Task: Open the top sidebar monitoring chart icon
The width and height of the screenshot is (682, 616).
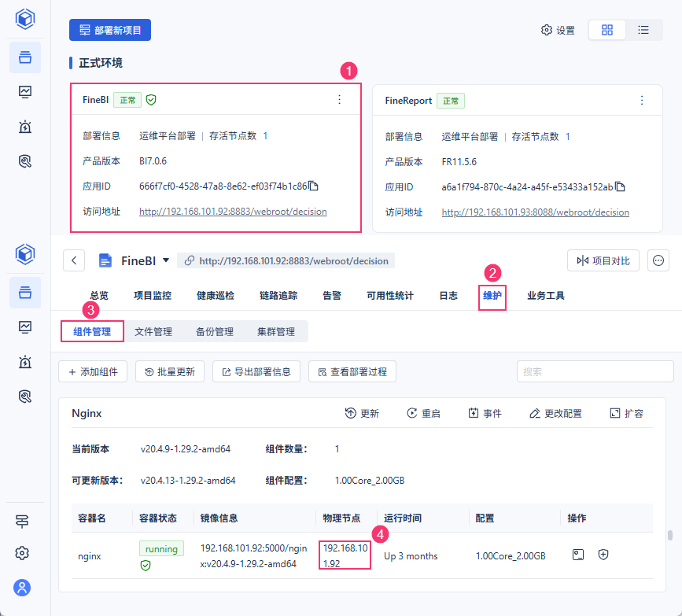Action: point(25,92)
